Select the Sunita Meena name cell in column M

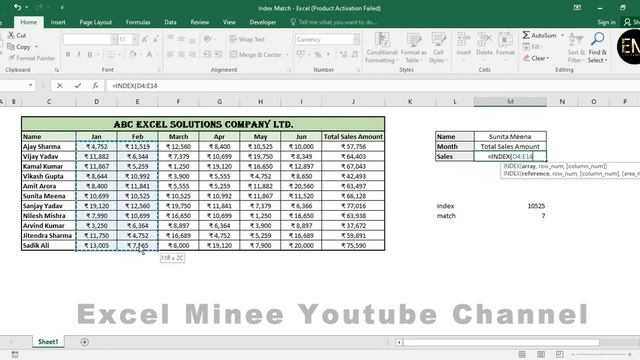tap(510, 136)
